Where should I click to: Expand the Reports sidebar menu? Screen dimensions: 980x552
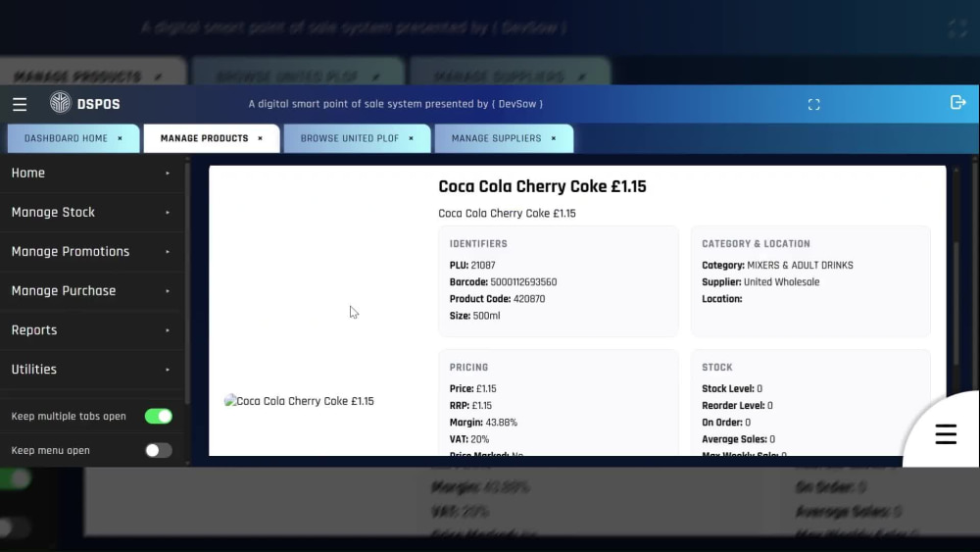point(92,330)
